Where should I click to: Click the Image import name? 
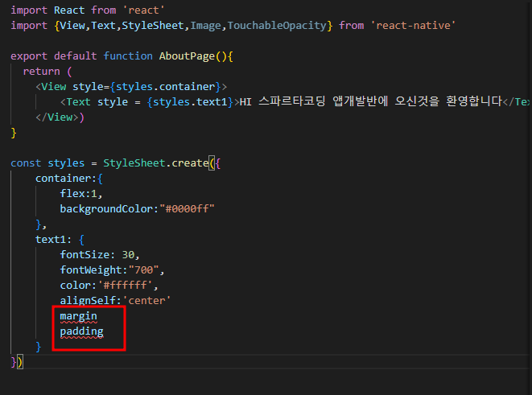click(x=205, y=26)
